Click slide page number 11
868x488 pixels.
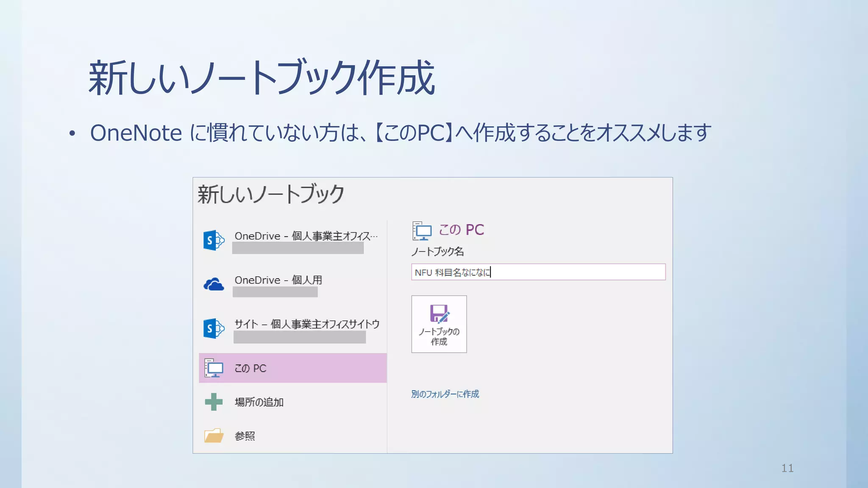coord(787,468)
